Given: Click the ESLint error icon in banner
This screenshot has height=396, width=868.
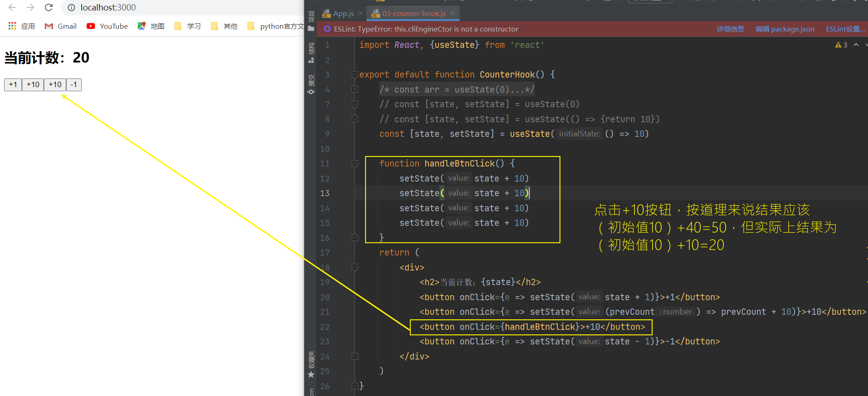Looking at the screenshot, I should tap(327, 29).
